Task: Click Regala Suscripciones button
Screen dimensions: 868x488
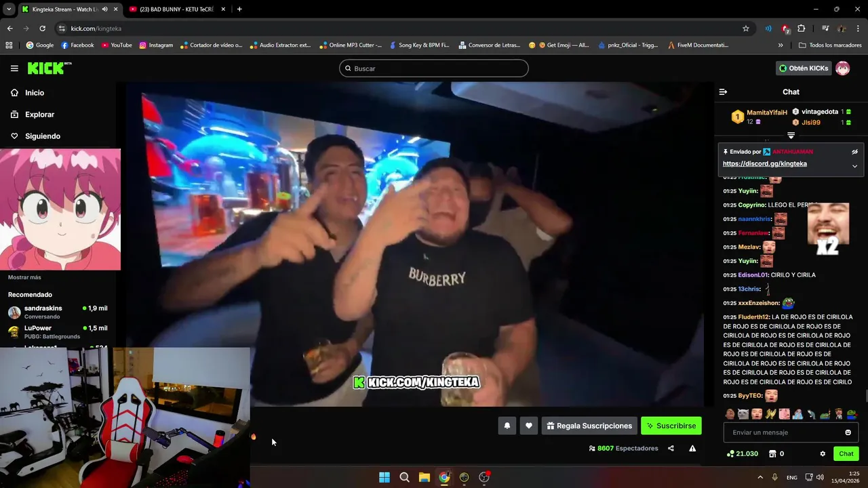Action: pyautogui.click(x=589, y=426)
